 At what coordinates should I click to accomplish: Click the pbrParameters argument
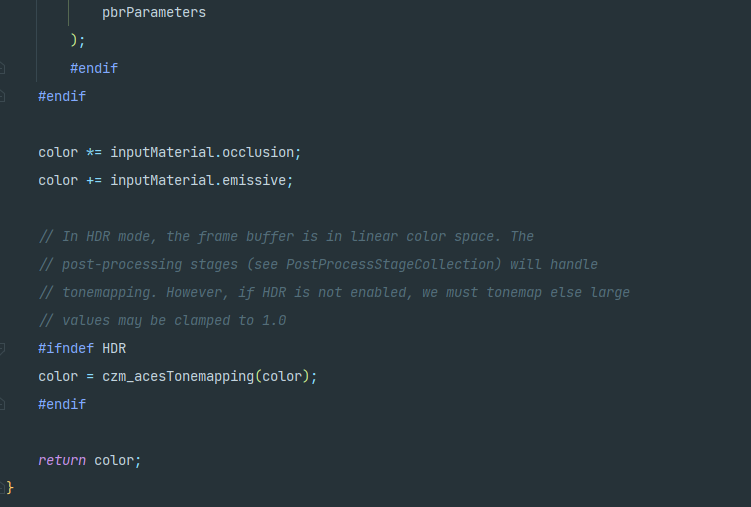[154, 12]
